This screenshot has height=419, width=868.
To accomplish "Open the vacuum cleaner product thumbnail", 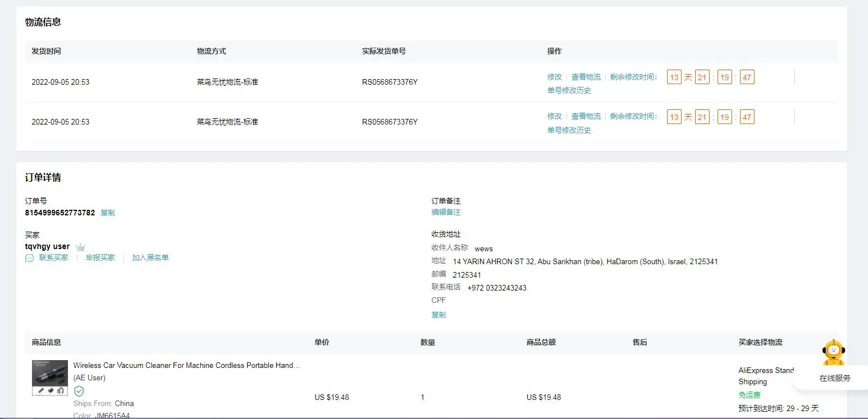I will [x=50, y=378].
